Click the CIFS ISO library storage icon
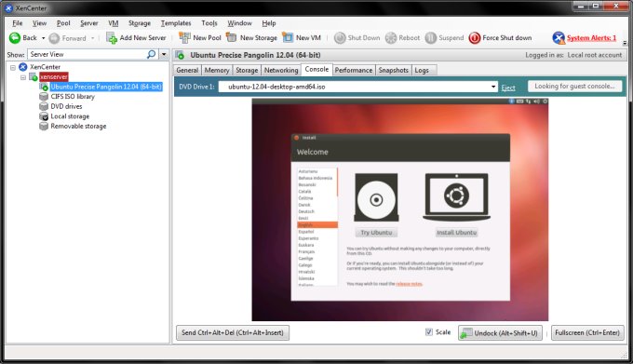 44,97
